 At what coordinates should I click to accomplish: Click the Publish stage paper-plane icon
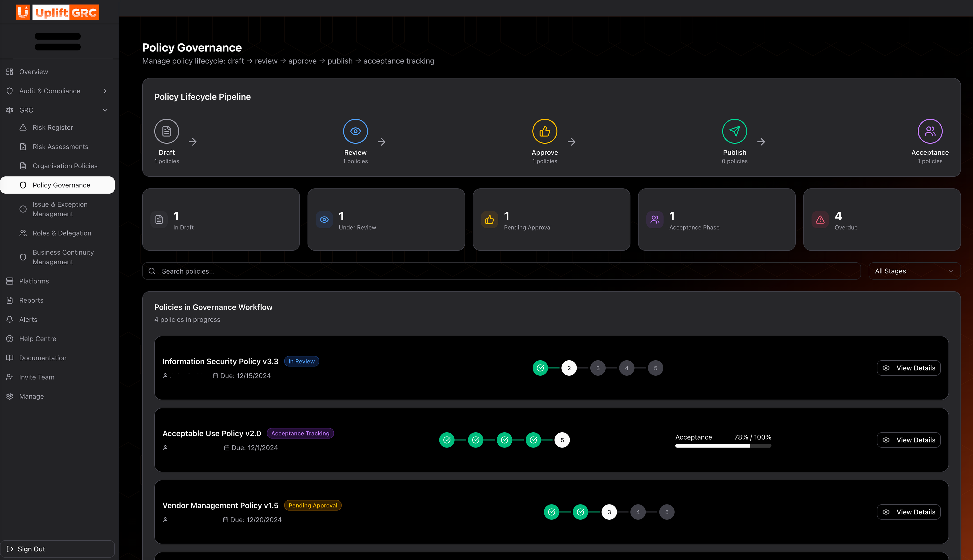(x=734, y=131)
